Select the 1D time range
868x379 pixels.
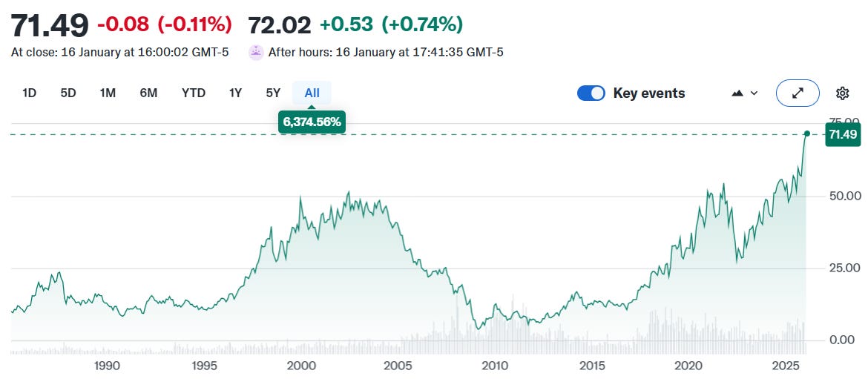29,93
